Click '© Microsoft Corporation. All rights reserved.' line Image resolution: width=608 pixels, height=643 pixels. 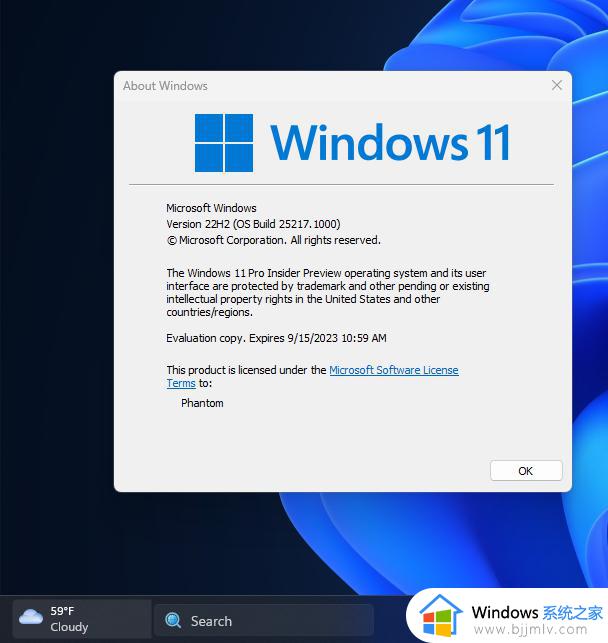[273, 240]
